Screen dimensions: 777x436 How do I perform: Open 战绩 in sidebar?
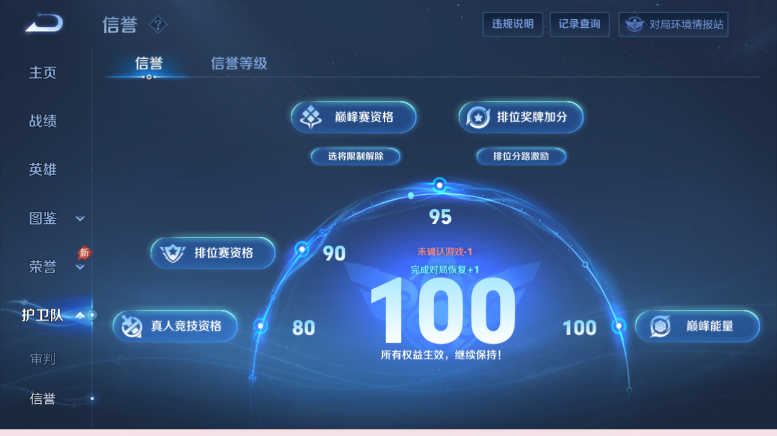(x=43, y=121)
